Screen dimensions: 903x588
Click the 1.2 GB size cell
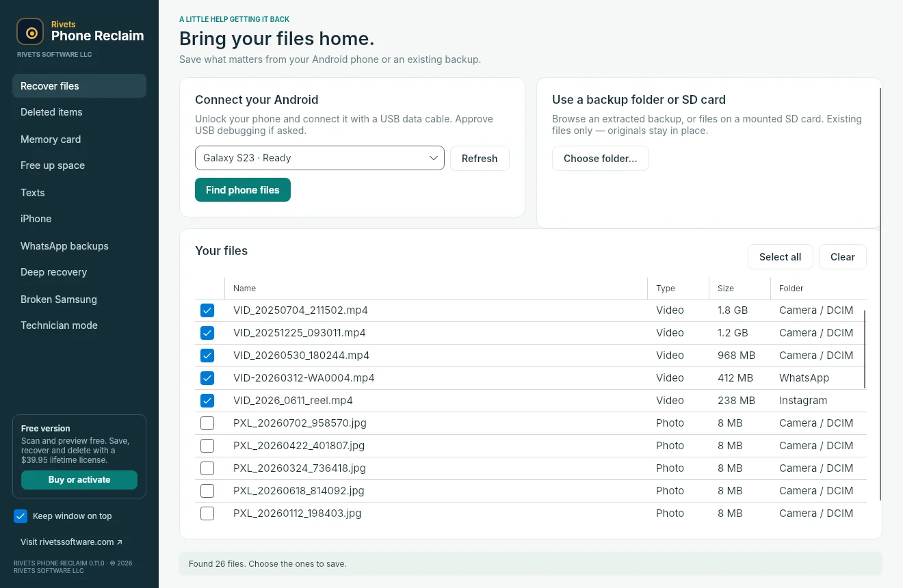tap(733, 333)
